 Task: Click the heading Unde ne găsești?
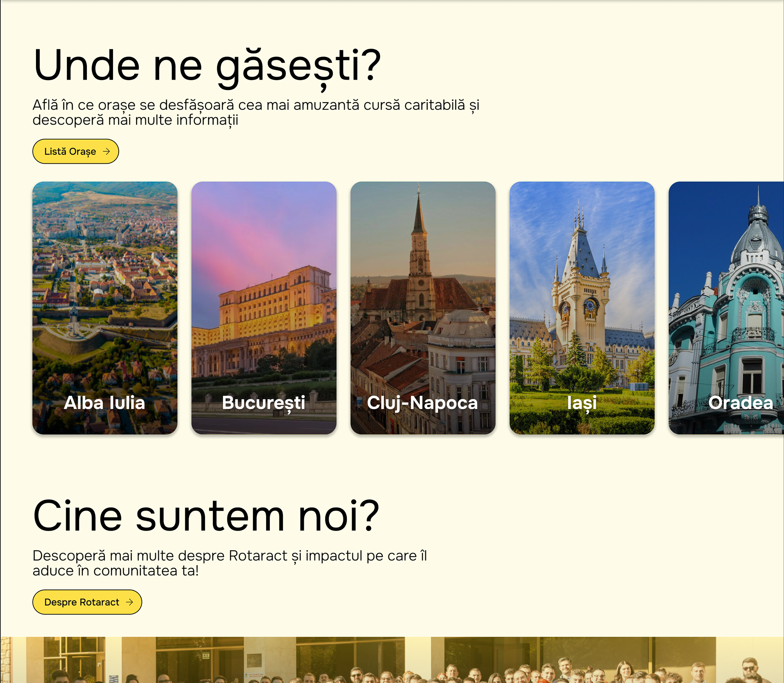point(207,65)
